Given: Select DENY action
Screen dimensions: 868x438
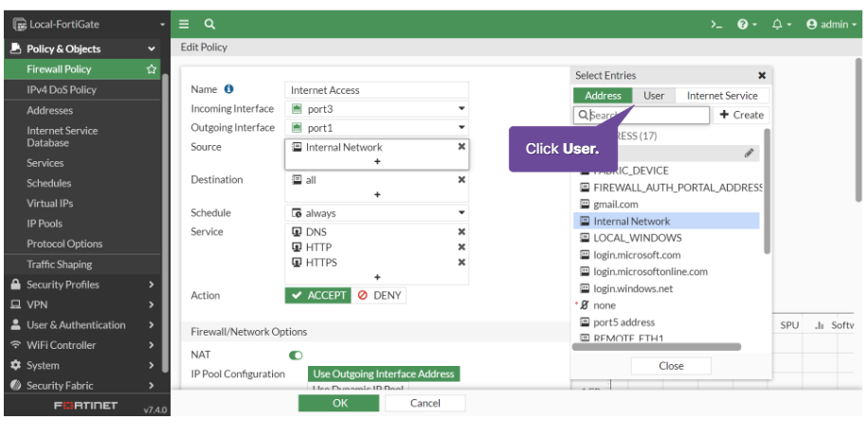Looking at the screenshot, I should pyautogui.click(x=379, y=295).
